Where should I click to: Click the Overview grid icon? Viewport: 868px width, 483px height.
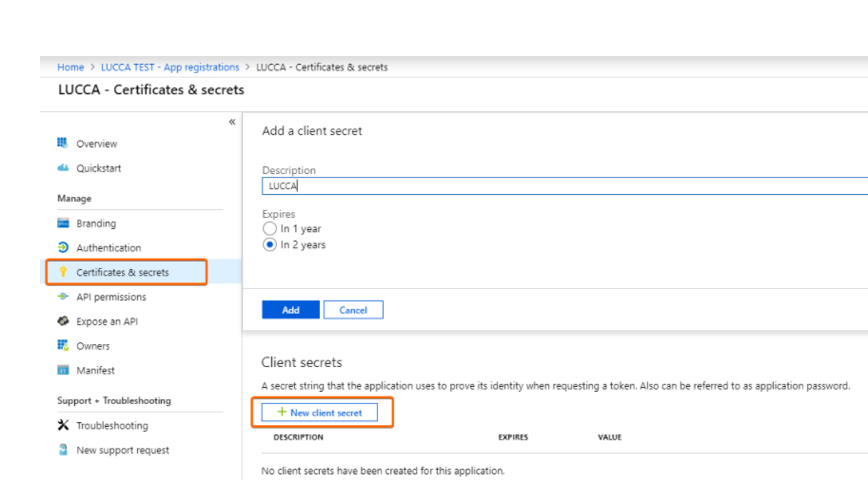click(63, 143)
